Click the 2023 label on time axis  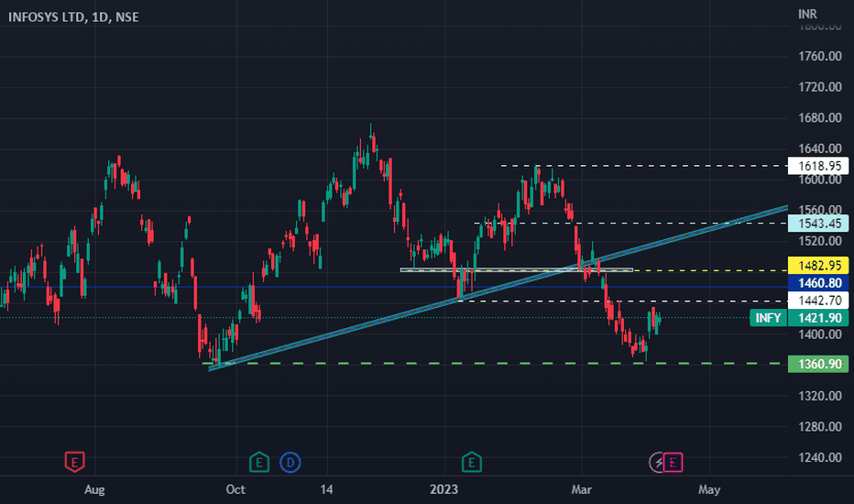[443, 489]
